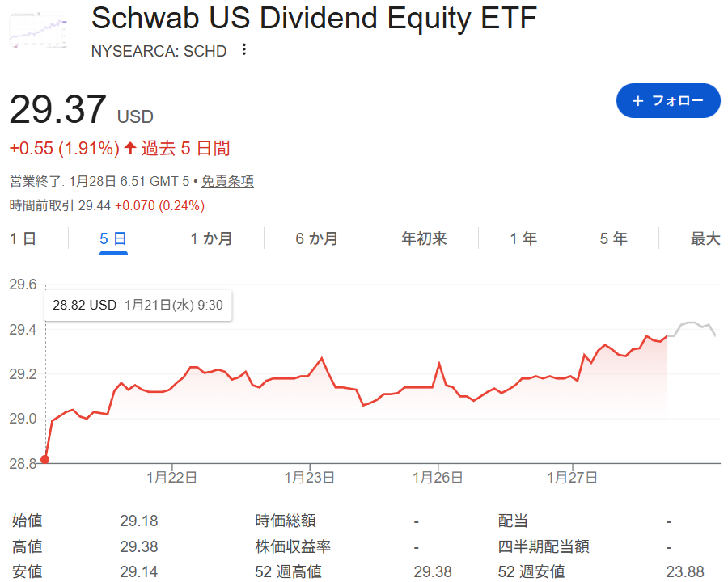This screenshot has height=582, width=728.
Task: Select the max (最大) range tab
Action: click(705, 238)
